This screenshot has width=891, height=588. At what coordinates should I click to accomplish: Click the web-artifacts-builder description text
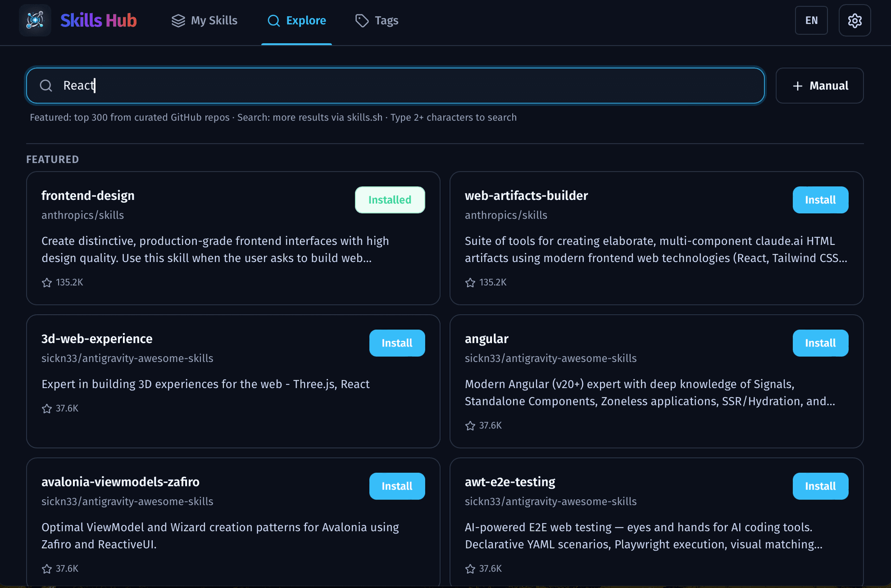point(656,249)
